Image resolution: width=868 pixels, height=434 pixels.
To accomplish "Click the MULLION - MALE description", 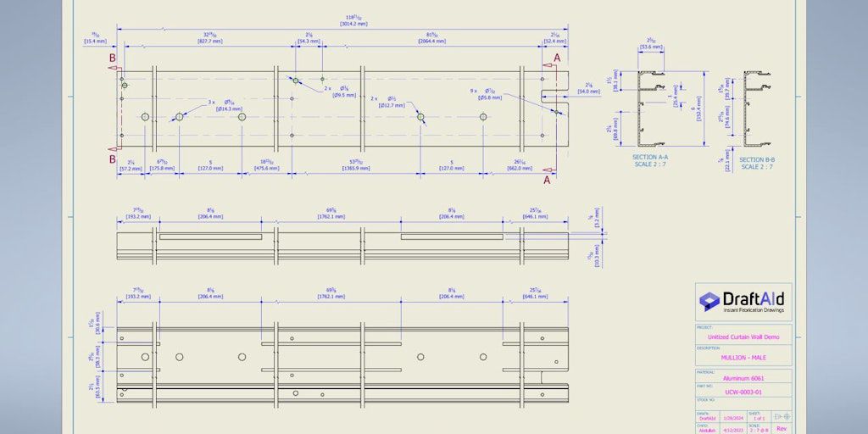I will coord(743,358).
